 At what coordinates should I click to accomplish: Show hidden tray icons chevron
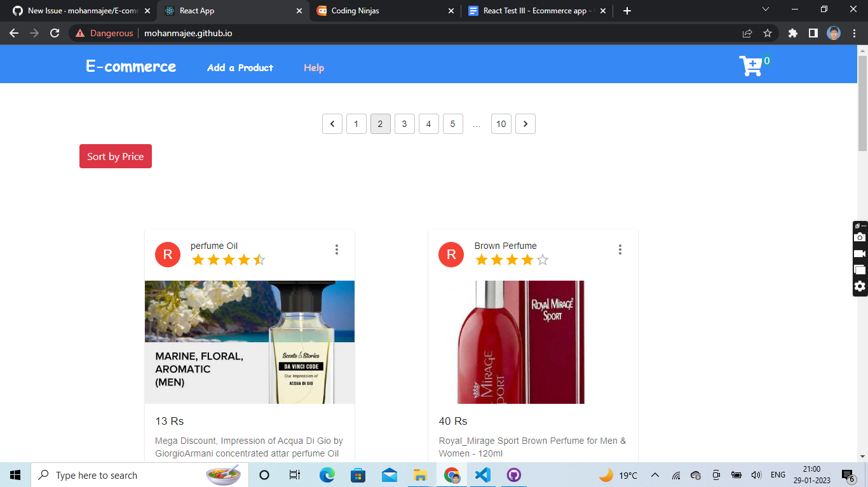click(x=655, y=475)
